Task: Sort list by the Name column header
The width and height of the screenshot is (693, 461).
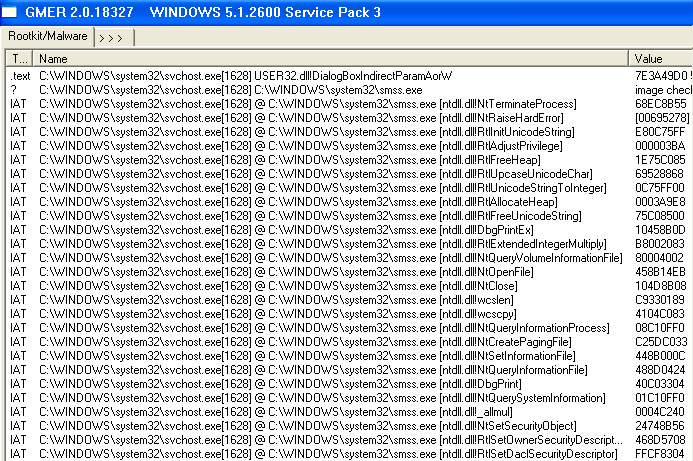Action: pyautogui.click(x=330, y=59)
